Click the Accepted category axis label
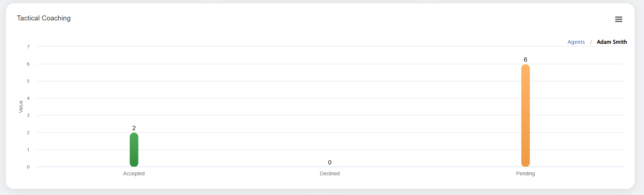 (x=134, y=173)
